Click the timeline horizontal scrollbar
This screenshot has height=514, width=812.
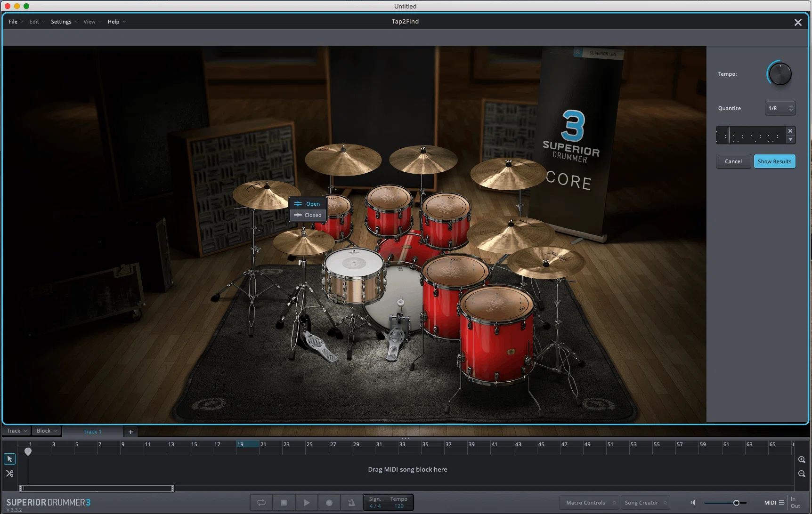97,489
